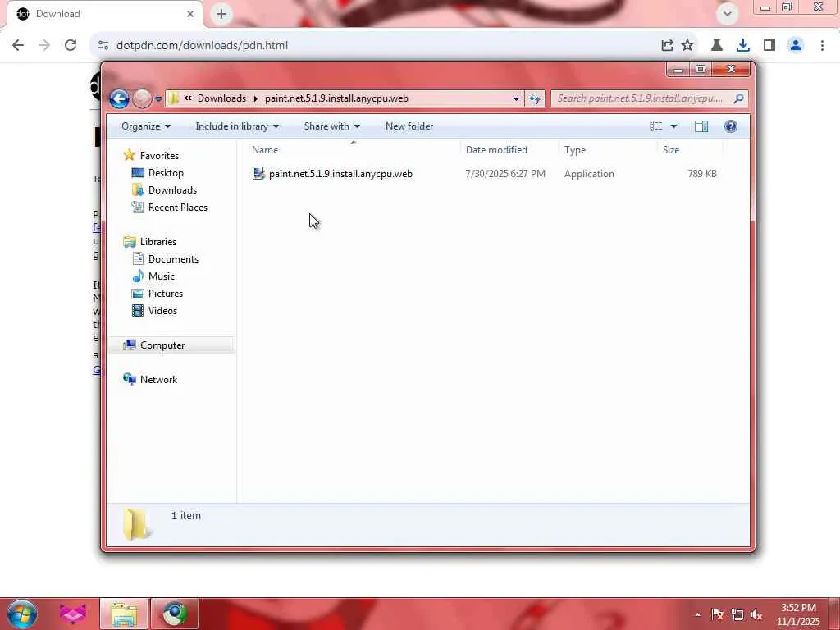Show hidden tray icons arrow
This screenshot has width=840, height=630.
click(697, 614)
